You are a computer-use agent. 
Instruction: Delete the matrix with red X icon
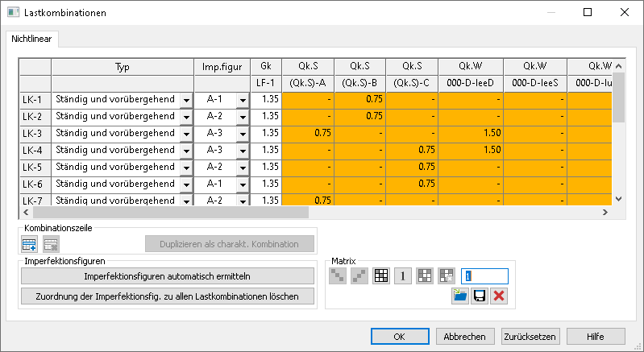[x=499, y=296]
